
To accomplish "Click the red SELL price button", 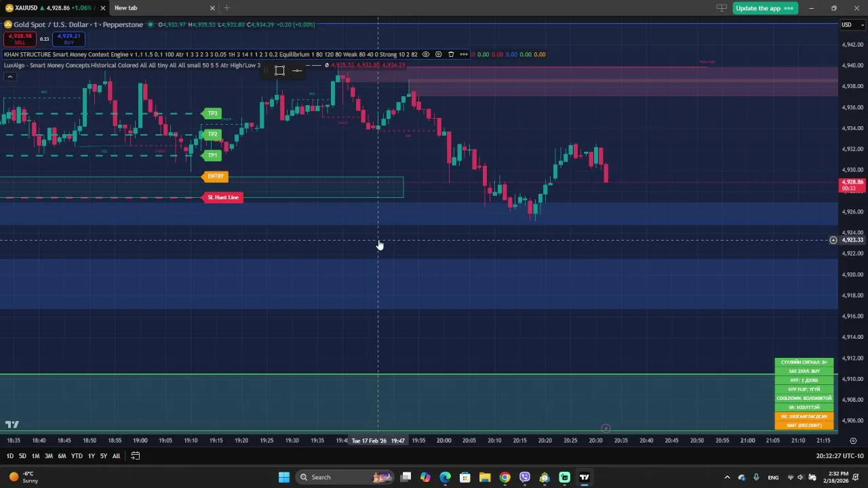I will tap(20, 39).
